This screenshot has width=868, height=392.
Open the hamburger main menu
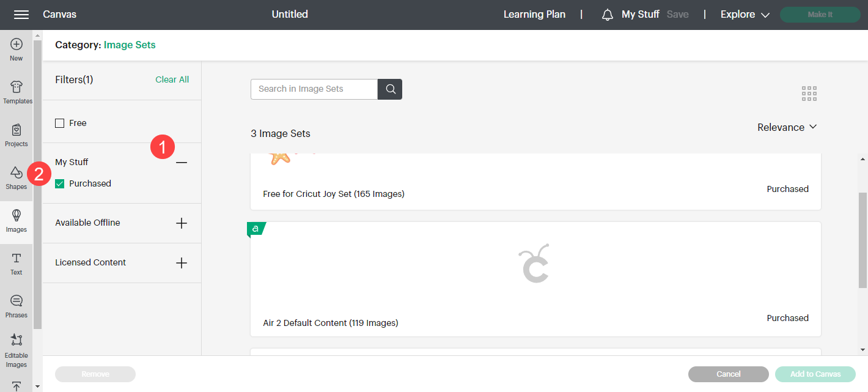pyautogui.click(x=21, y=15)
